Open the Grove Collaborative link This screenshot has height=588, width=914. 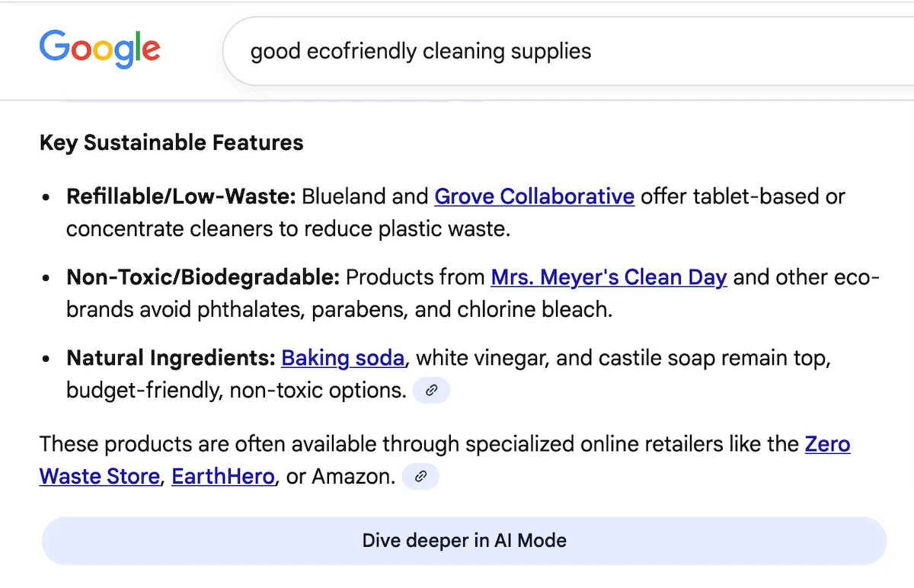(534, 197)
